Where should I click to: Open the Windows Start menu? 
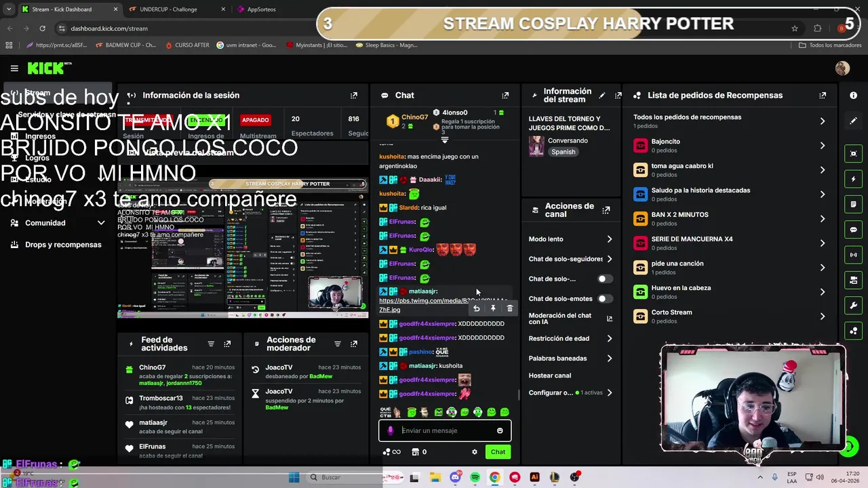coord(294,477)
